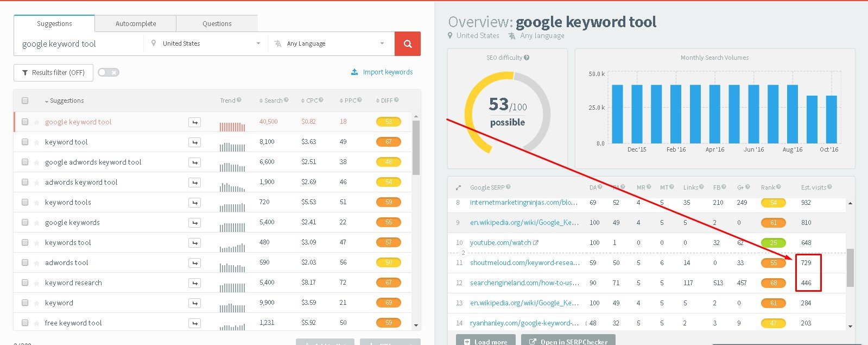Click the SEO difficulty help icon
This screenshot has height=345, width=868.
[x=527, y=58]
